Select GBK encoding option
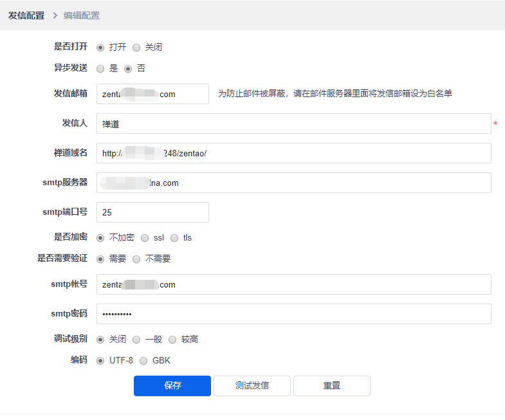This screenshot has width=505, height=420. [143, 361]
